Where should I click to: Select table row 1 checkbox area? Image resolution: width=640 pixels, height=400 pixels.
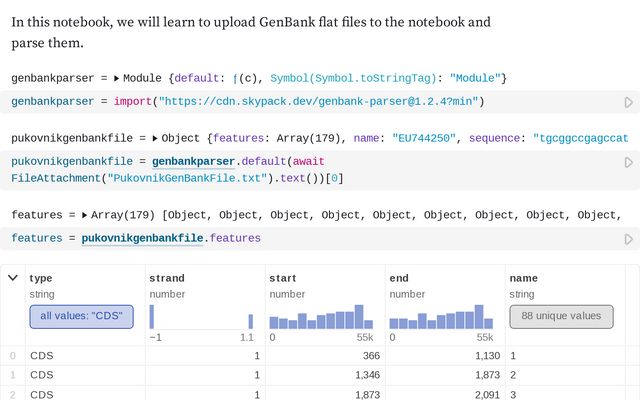13,375
